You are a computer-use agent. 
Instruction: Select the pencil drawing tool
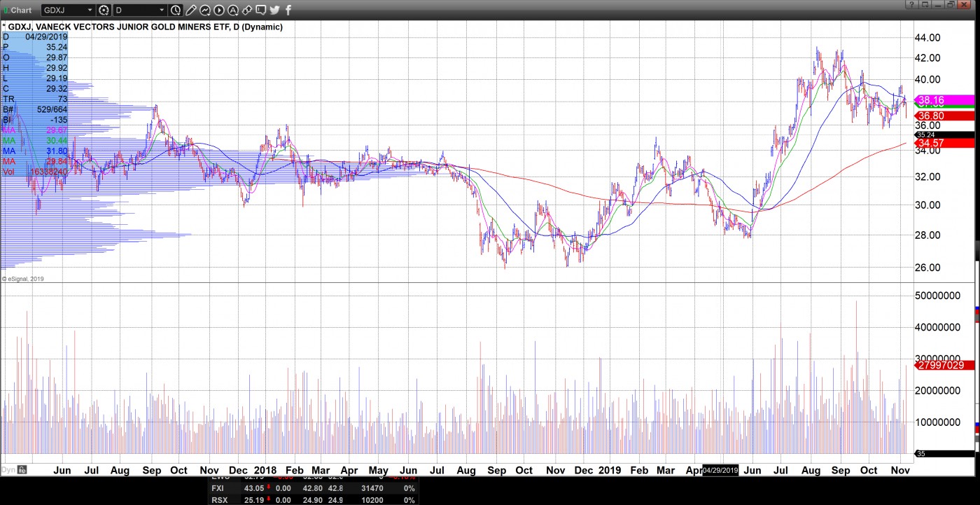(x=190, y=11)
